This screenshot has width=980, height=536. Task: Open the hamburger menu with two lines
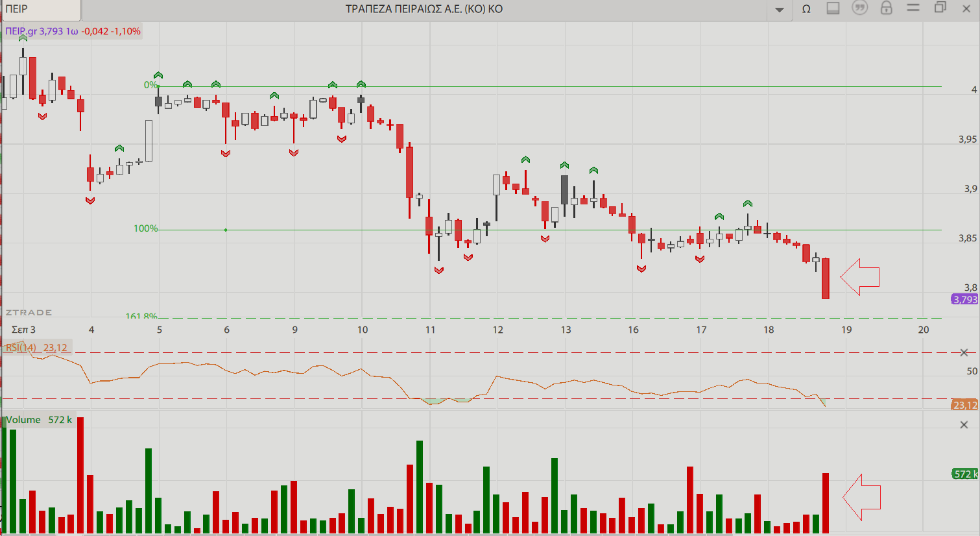913,8
